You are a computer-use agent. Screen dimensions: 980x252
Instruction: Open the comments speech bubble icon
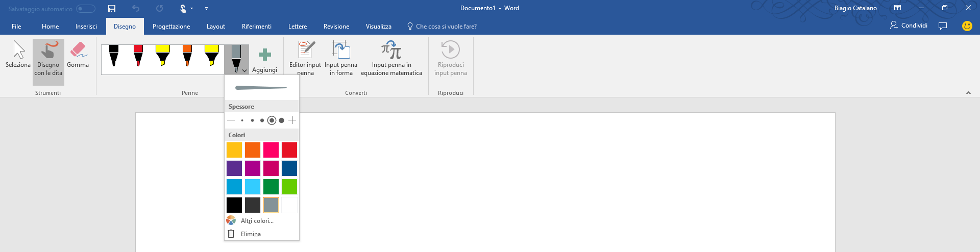click(943, 26)
